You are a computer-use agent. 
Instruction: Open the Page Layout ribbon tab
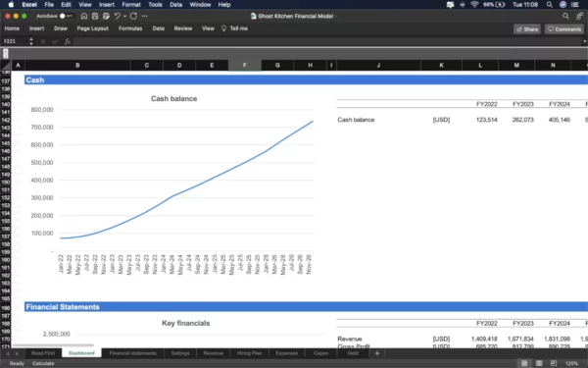point(93,28)
